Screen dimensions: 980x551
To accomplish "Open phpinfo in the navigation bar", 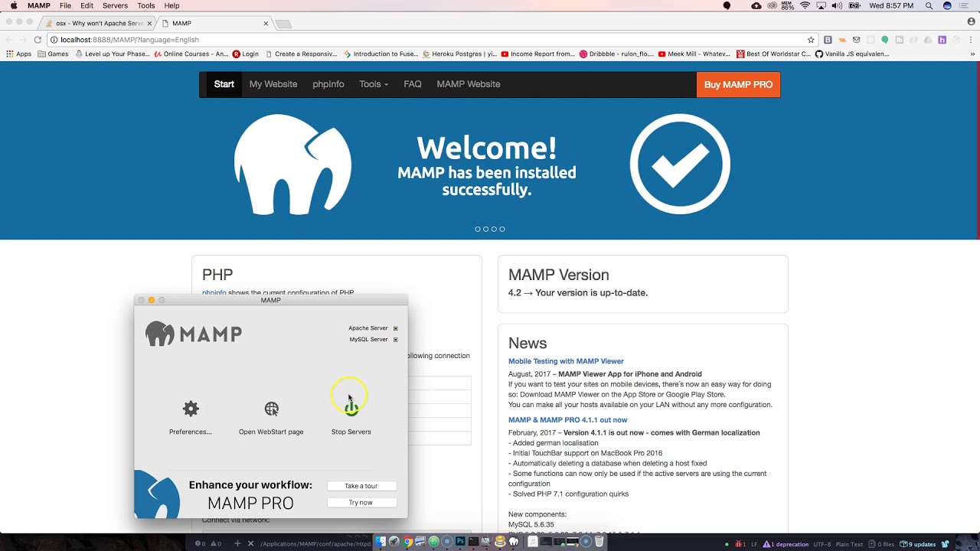I will tap(328, 84).
